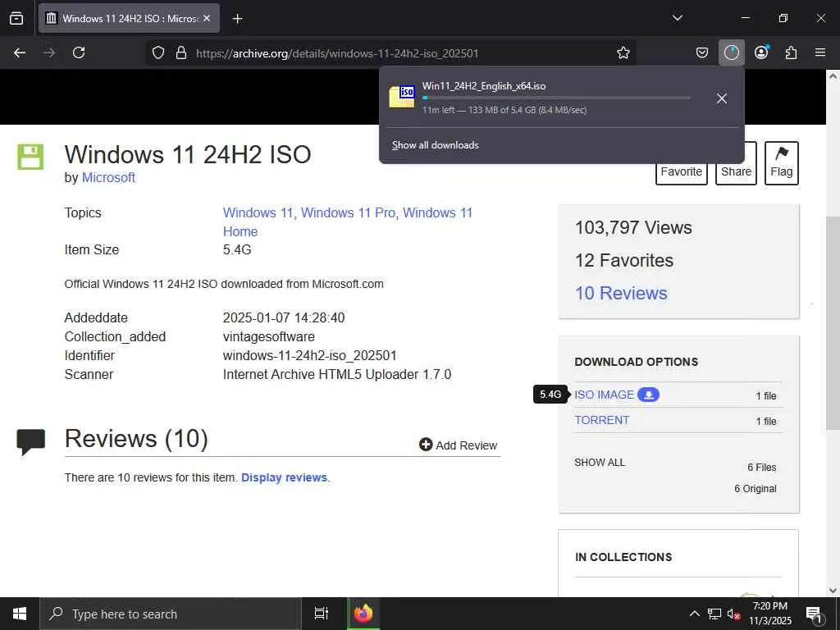Open the Microsoft creator link
This screenshot has height=630, width=840.
108,177
